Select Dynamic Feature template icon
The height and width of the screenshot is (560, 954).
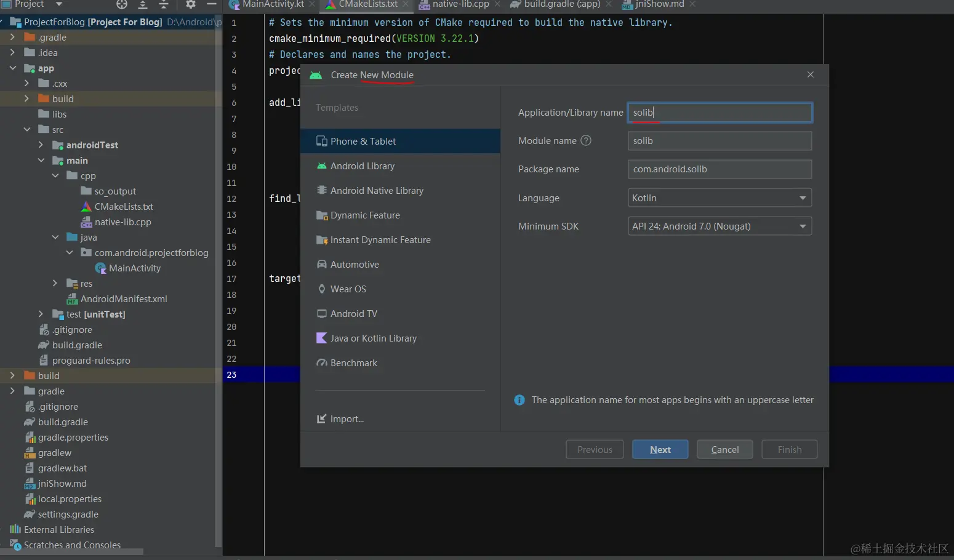coord(321,215)
